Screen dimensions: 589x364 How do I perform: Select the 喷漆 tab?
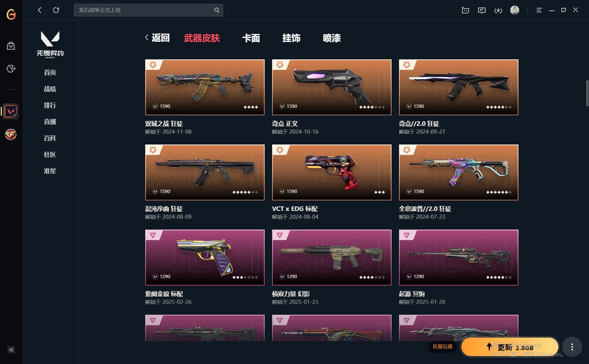tap(331, 38)
